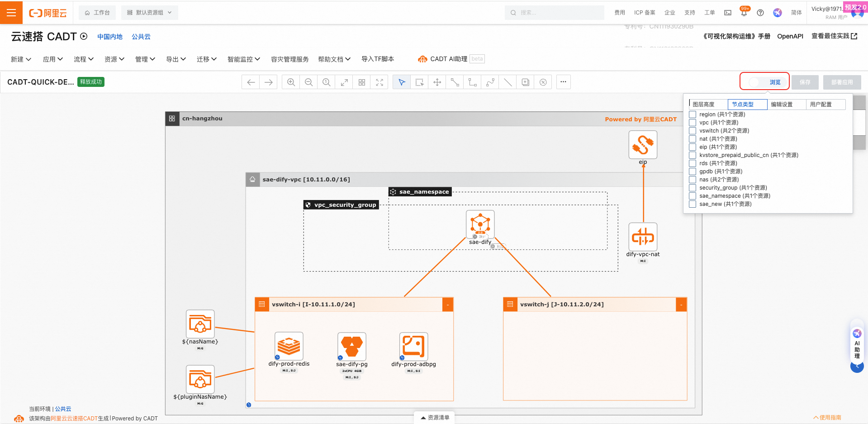Screen dimensions: 868x424
Task: Select the sae-dify-pg database node
Action: (352, 347)
